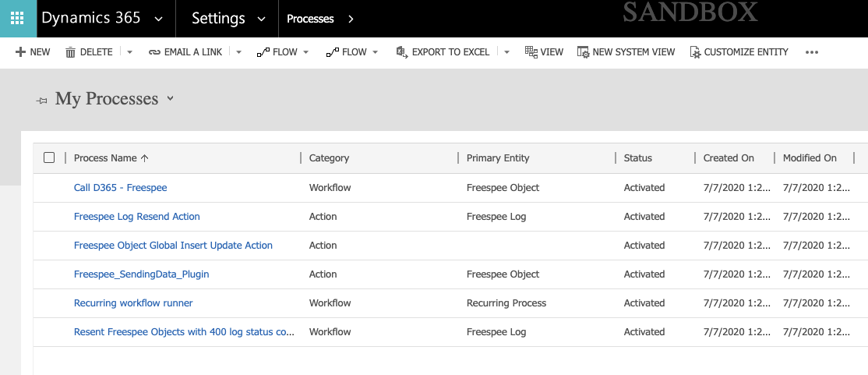Click the EXPORT TO EXCEL label
This screenshot has width=868, height=375.
tap(450, 52)
